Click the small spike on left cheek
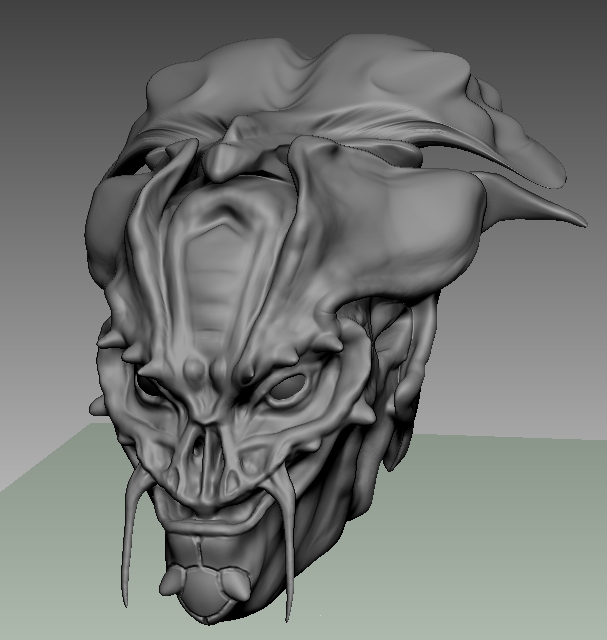 click(x=97, y=405)
